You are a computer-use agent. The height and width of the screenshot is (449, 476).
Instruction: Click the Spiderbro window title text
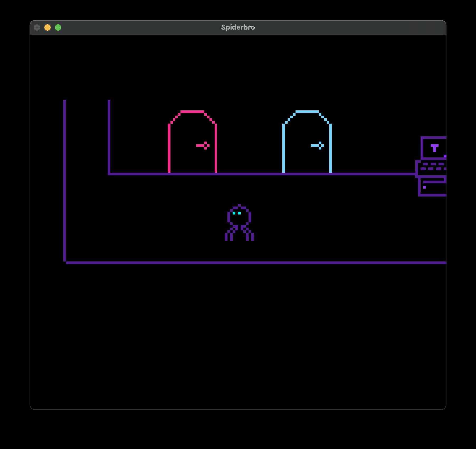[238, 27]
